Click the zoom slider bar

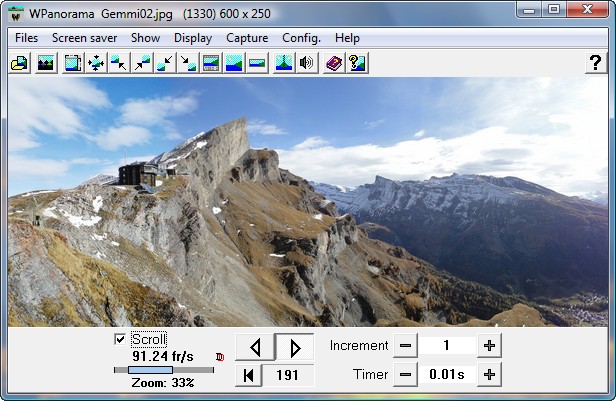pos(164,370)
